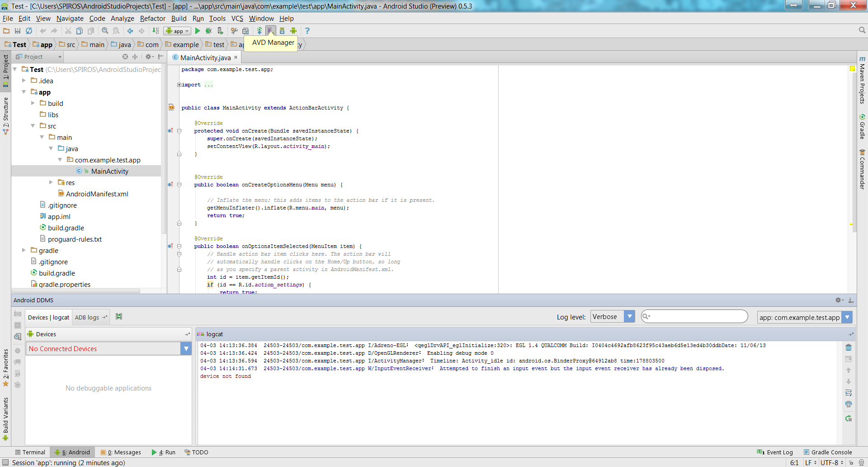Screen dimensions: 868x467
Task: Select MainActivity.java editor tab
Action: click(206, 57)
